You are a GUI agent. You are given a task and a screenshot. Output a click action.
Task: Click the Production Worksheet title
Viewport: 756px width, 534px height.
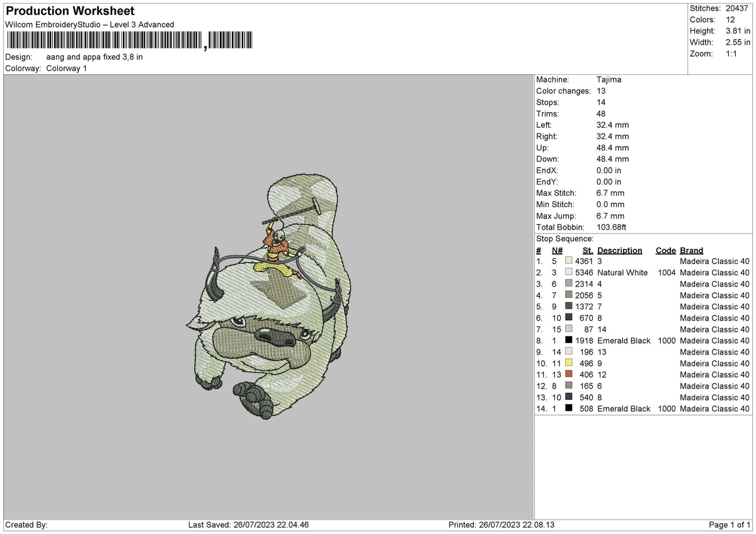click(70, 11)
